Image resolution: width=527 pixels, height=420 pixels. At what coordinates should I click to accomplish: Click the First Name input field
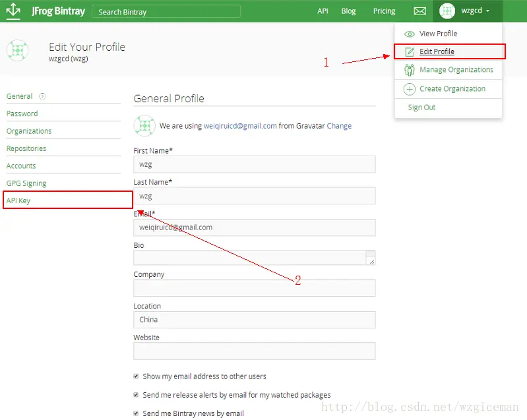coord(255,164)
